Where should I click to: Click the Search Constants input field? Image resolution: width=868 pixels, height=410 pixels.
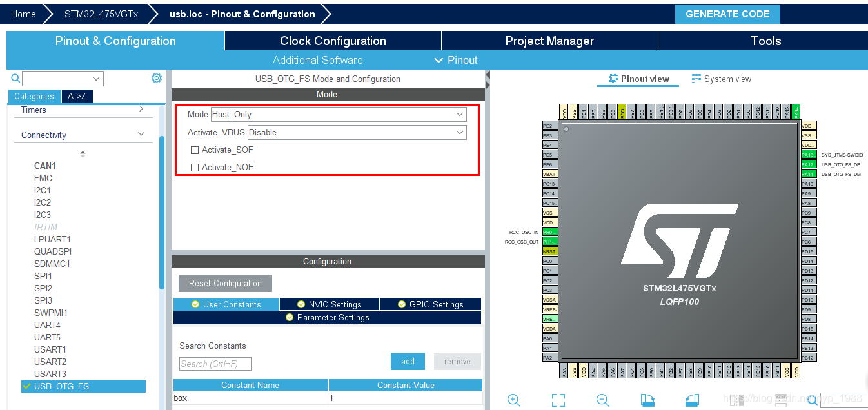215,364
